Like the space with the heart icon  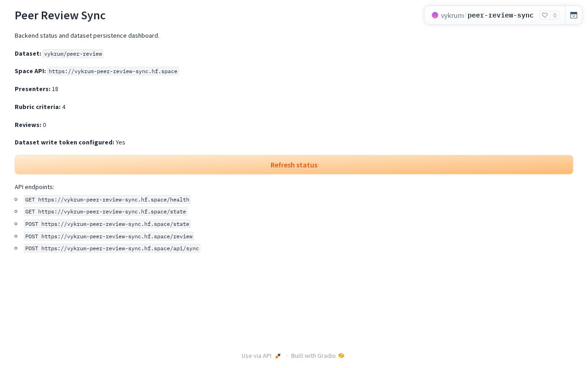point(545,15)
